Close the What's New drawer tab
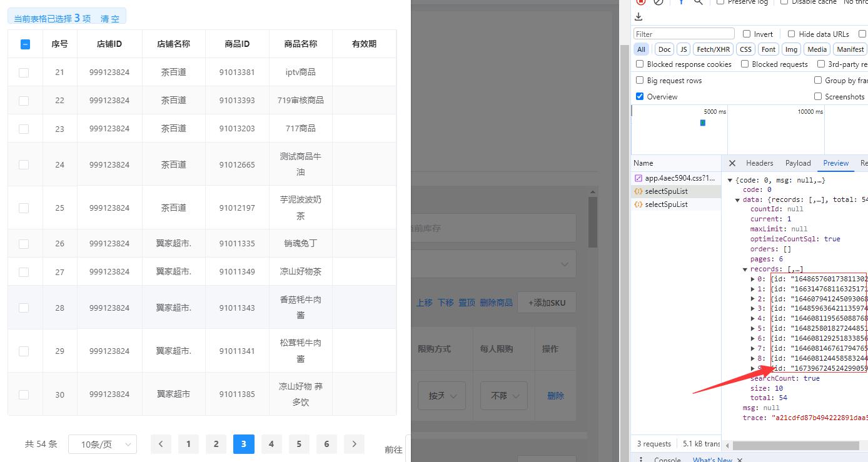The height and width of the screenshot is (462, 868). tap(739, 459)
